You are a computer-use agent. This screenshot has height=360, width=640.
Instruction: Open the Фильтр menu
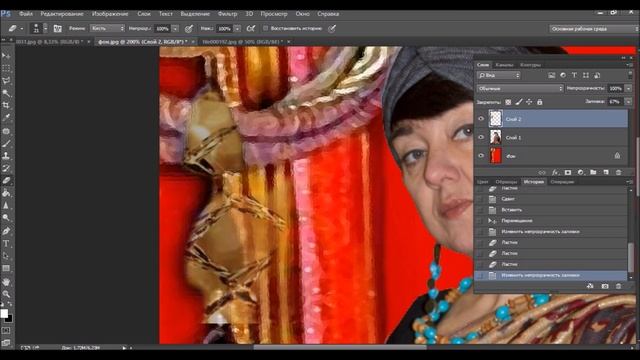click(x=227, y=14)
